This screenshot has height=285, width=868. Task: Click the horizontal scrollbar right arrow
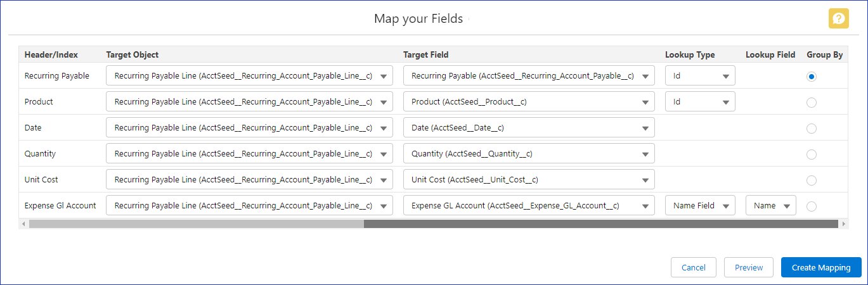point(843,224)
